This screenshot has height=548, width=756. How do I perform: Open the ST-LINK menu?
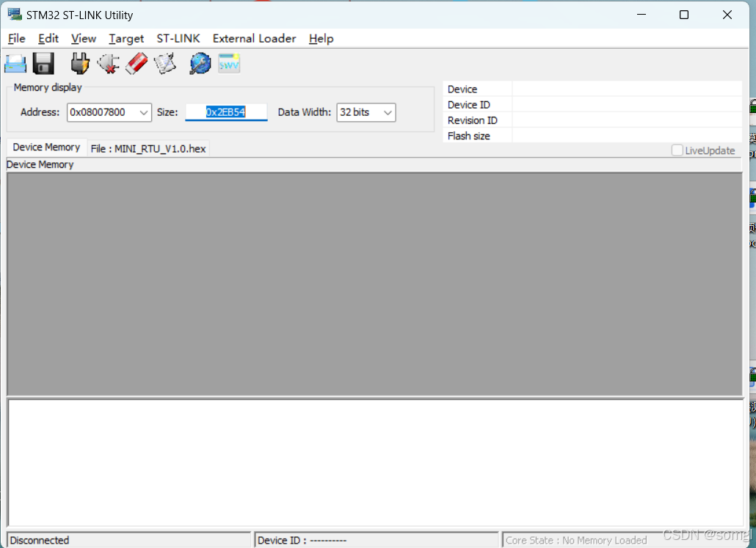click(x=178, y=39)
